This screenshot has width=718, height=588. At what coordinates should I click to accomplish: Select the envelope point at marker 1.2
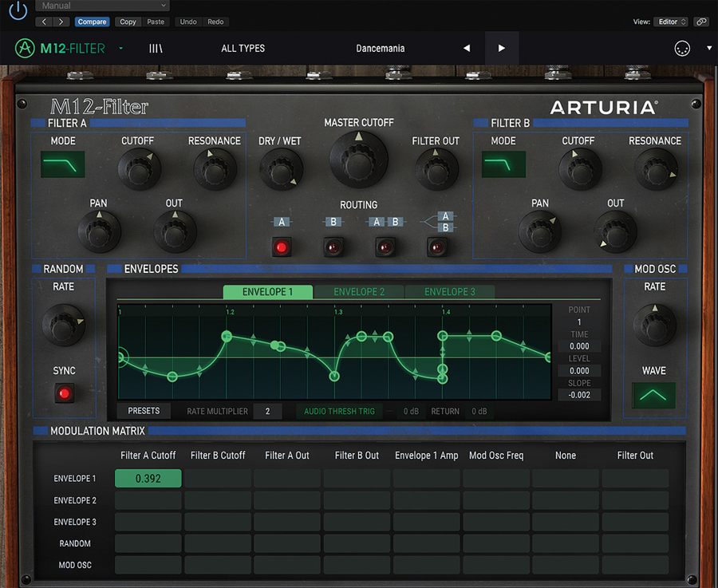[227, 337]
